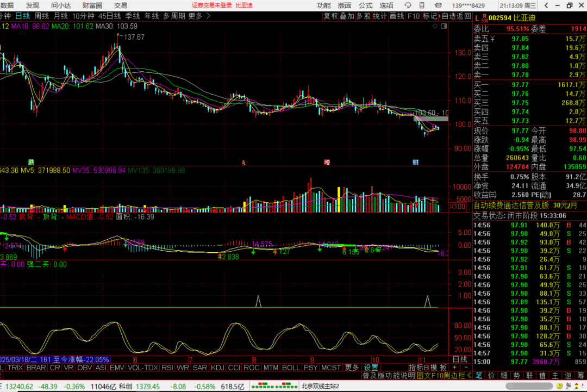Screen dimensions: 587x392
Task: Click the refresh/sync icon in the top bar
Action: click(408, 5)
